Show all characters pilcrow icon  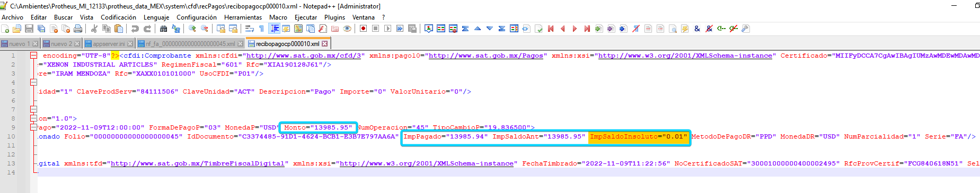261,29
